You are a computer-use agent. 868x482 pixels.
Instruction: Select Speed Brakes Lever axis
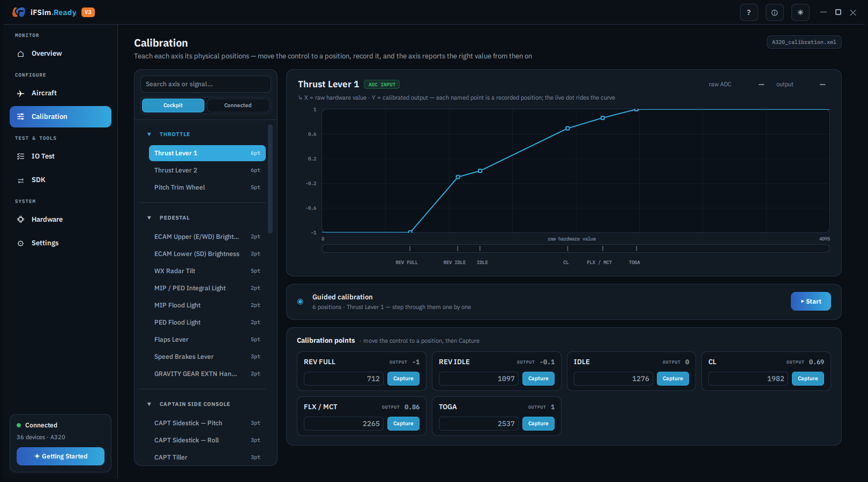point(207,357)
